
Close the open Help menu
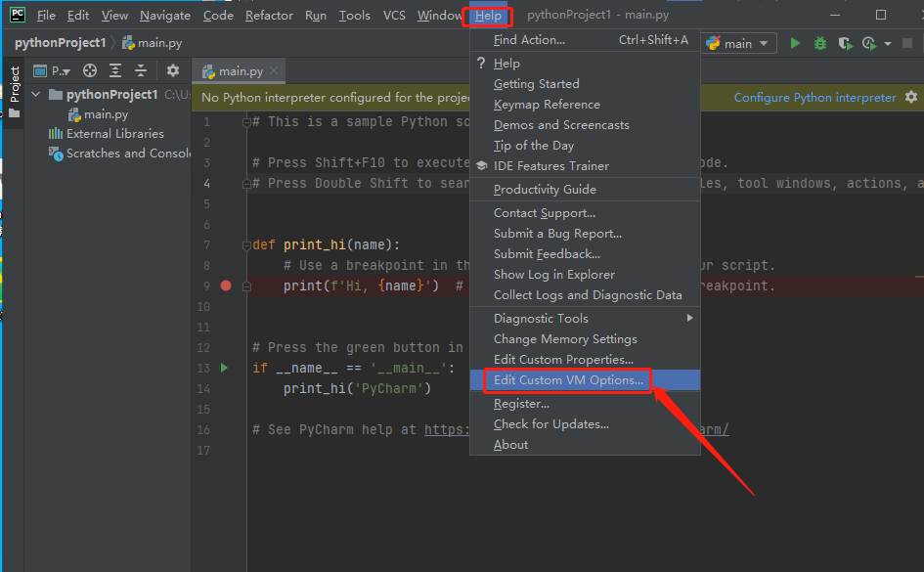pos(488,16)
